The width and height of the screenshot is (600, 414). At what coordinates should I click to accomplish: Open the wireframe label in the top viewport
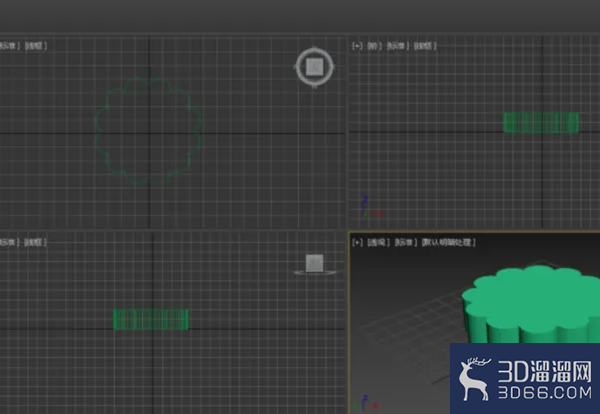pos(36,46)
